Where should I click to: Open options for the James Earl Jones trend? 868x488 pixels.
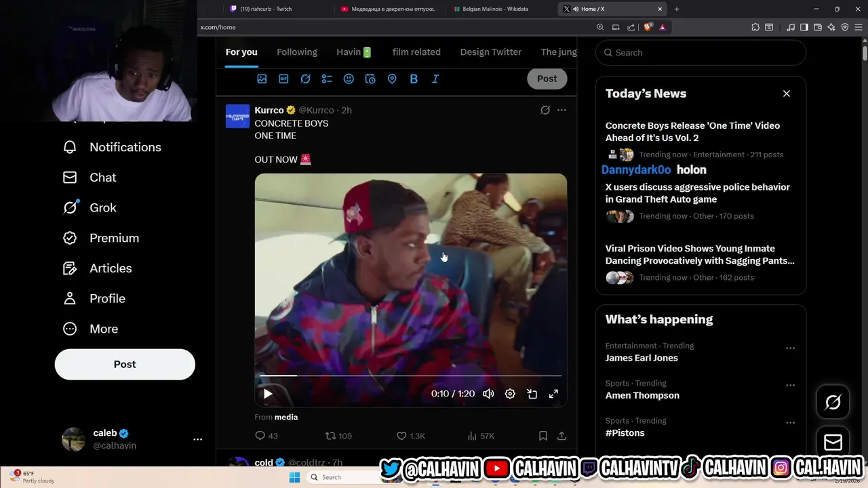[x=790, y=348]
